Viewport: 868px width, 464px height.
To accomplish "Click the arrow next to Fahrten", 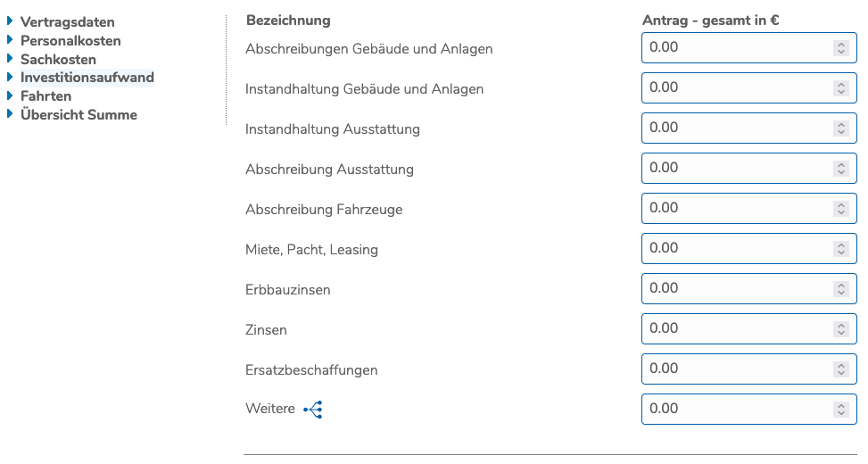I will click(x=10, y=95).
